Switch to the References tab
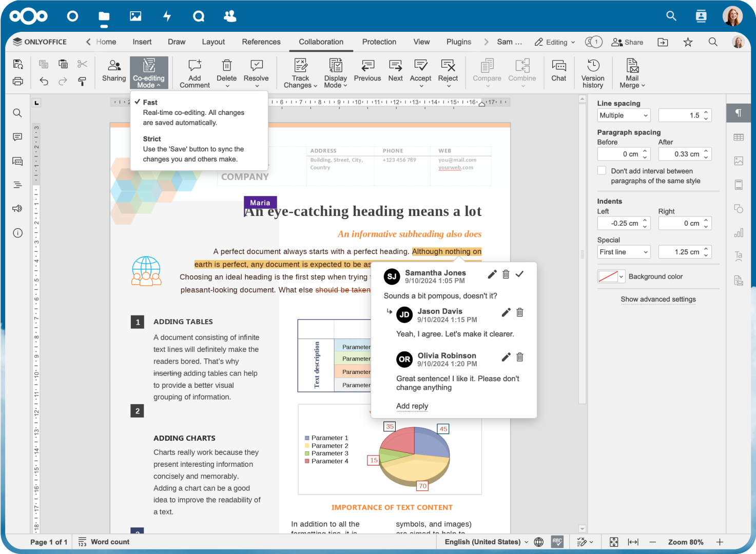Viewport: 756px width, 554px height. pos(261,42)
